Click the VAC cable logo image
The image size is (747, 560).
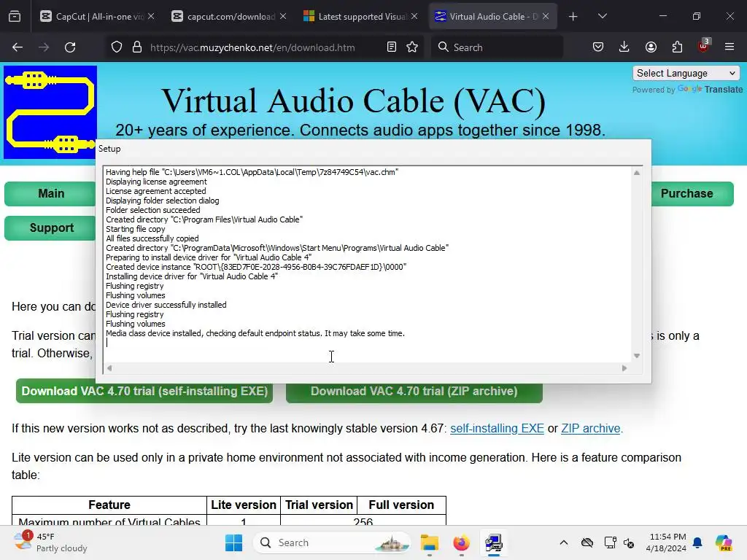pyautogui.click(x=50, y=112)
